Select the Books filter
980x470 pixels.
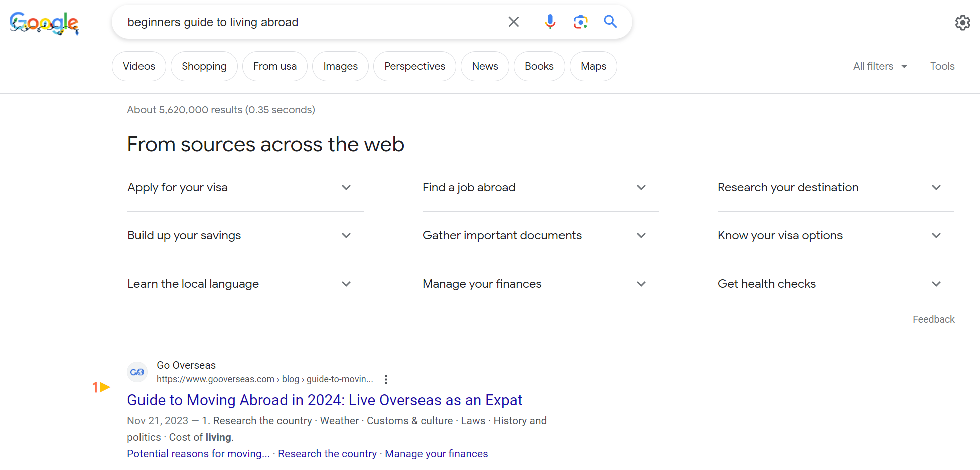[x=539, y=66]
